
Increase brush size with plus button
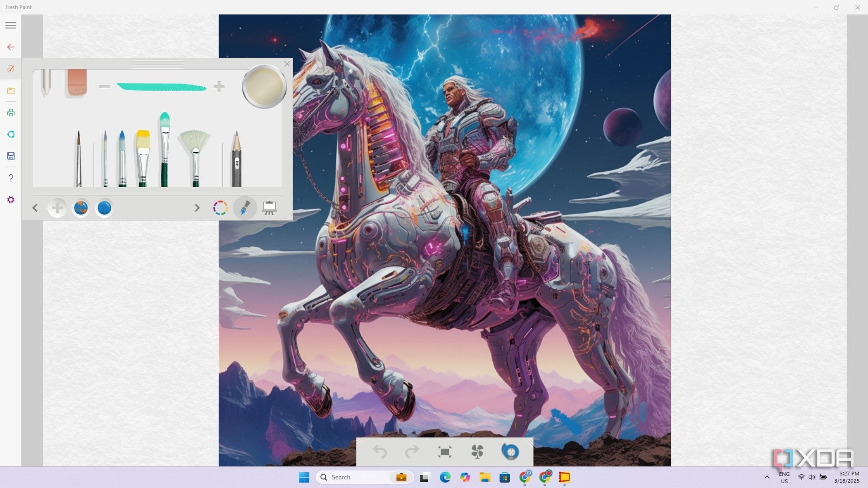(219, 86)
